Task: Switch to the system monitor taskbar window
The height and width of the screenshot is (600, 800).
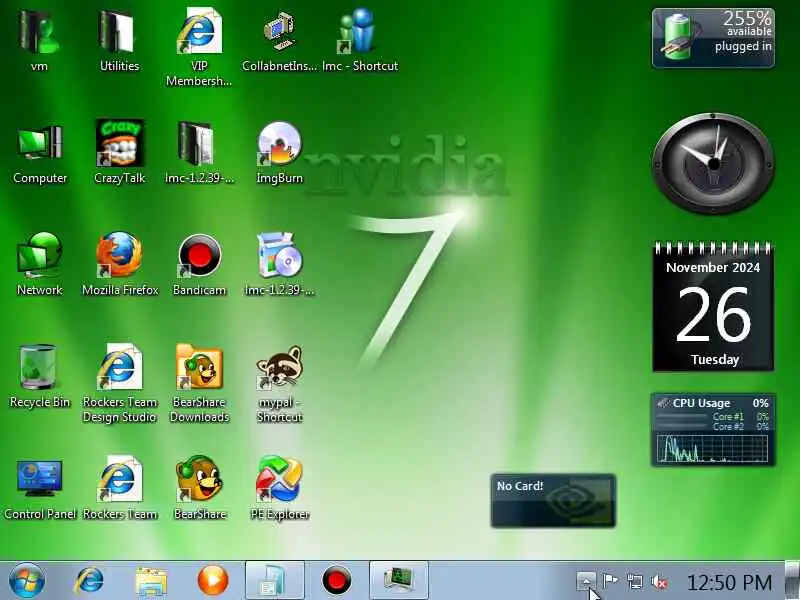Action: [398, 580]
